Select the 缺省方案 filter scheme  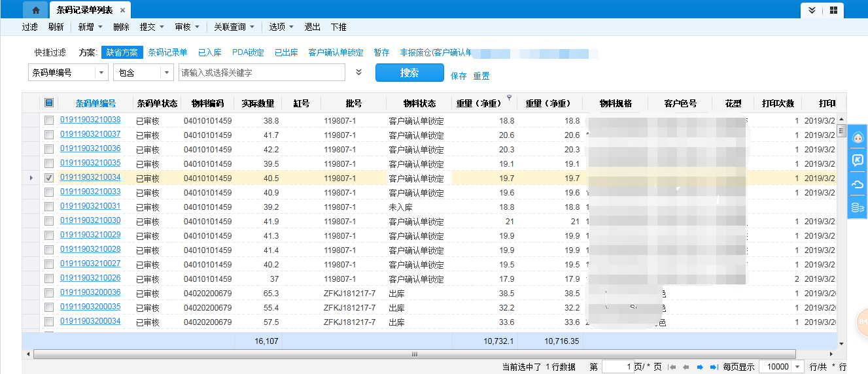[122, 52]
